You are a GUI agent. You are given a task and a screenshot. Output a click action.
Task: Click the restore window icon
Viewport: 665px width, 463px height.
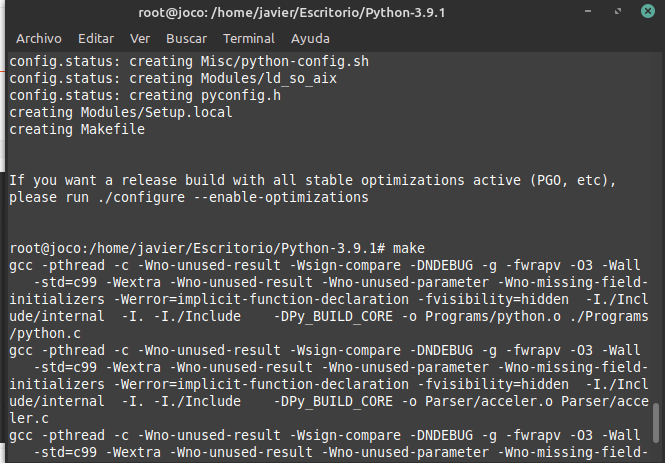(x=618, y=11)
